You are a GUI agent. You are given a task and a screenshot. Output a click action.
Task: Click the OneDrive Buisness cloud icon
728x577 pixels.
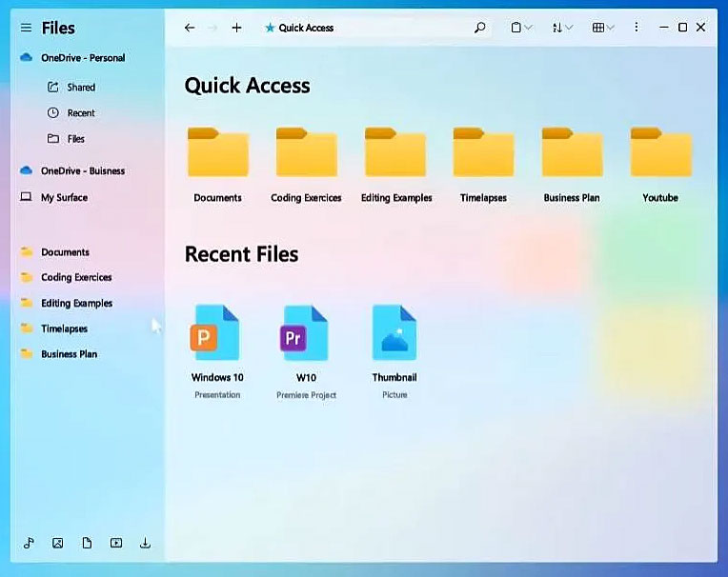pos(26,170)
